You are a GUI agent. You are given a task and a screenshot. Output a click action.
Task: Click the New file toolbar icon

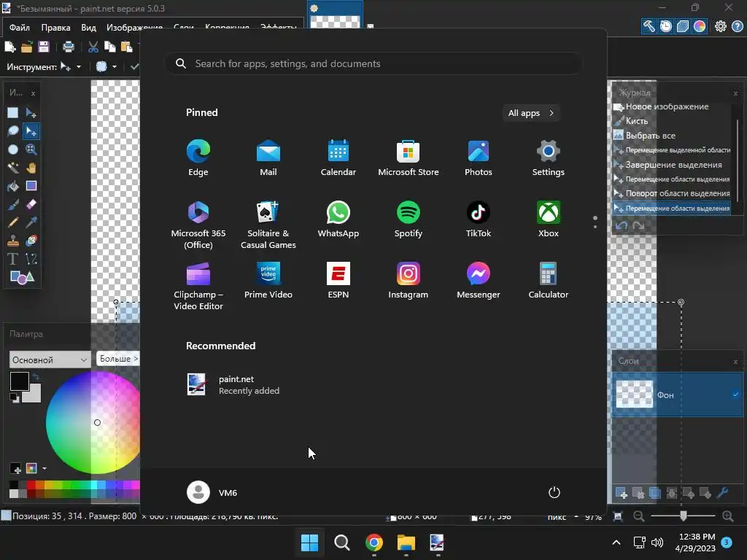(10, 47)
